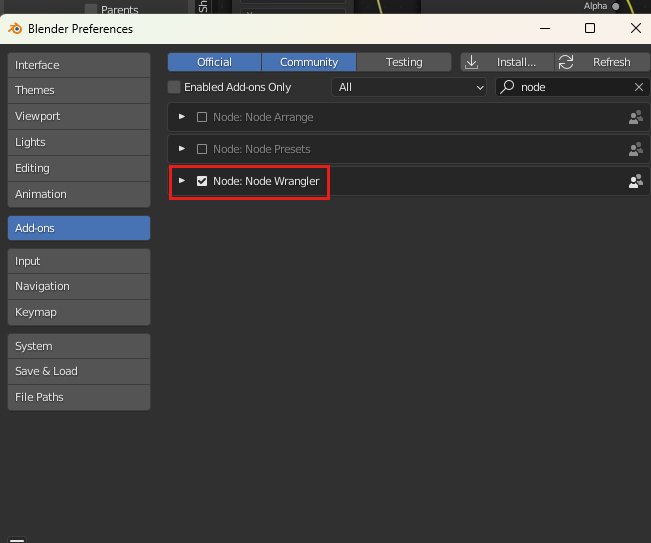Screen dimensions: 651x543
Task: Click community icon on Node Wrangler row
Action: pyautogui.click(x=635, y=181)
